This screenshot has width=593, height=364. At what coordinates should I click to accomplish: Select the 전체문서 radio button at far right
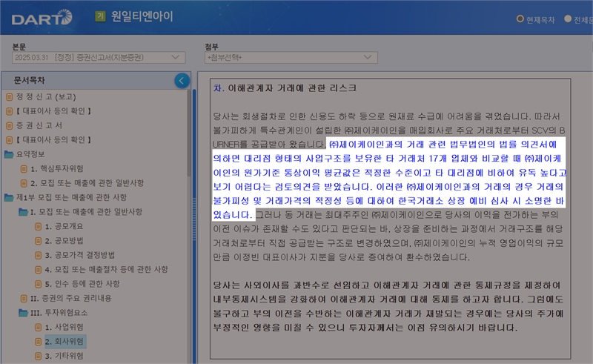[568, 19]
